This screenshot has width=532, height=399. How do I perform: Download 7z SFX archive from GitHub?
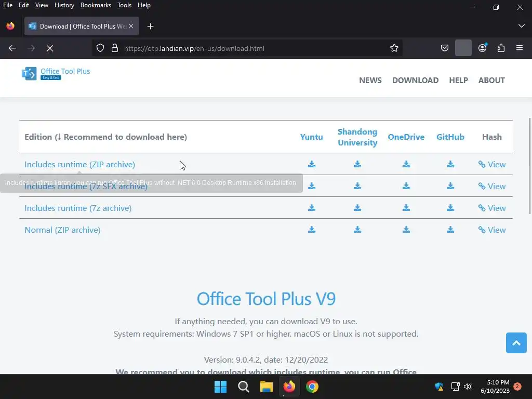[x=450, y=186]
